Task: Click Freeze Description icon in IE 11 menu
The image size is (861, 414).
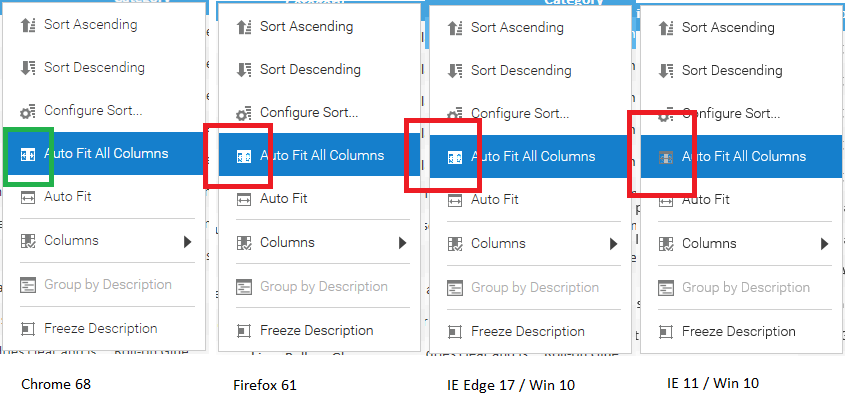Action: click(666, 332)
